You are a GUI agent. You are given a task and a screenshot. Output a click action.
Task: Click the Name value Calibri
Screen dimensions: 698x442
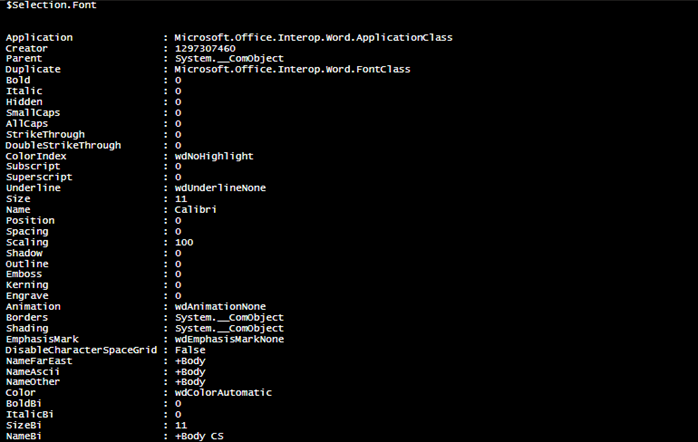[195, 210]
